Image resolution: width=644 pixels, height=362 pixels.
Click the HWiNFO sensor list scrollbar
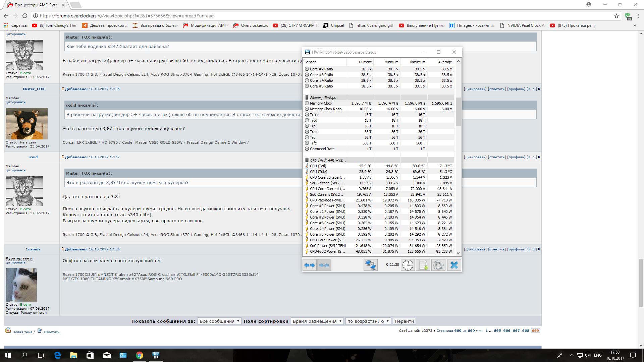click(x=458, y=112)
